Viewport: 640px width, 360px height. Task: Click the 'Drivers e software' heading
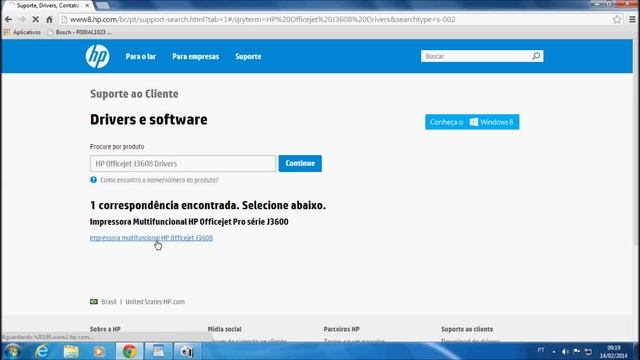point(149,120)
